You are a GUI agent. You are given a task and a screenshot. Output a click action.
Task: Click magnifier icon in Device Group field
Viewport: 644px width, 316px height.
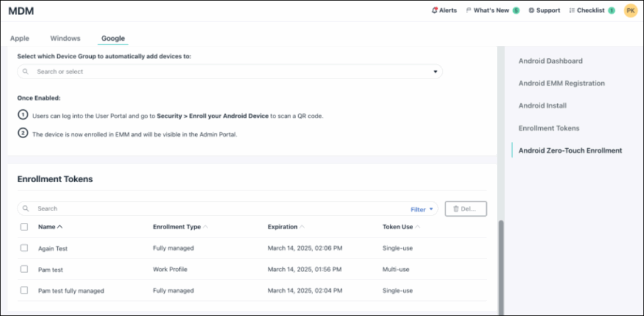26,72
